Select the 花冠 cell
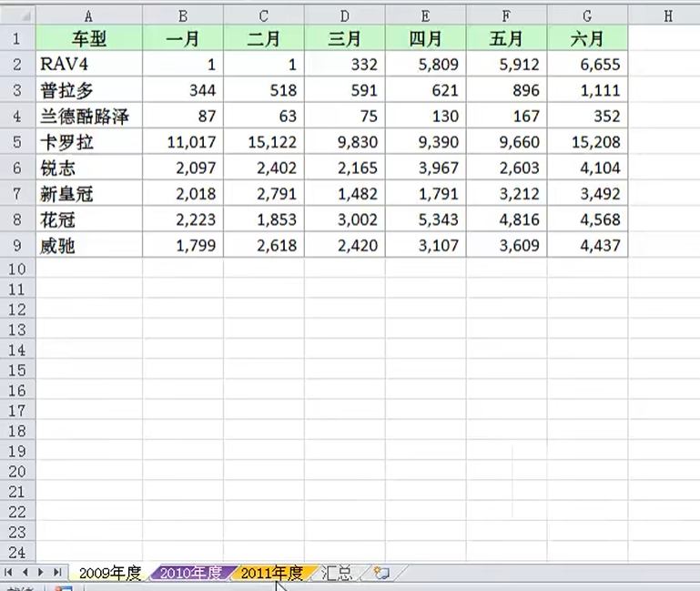This screenshot has width=700, height=591. tap(89, 219)
